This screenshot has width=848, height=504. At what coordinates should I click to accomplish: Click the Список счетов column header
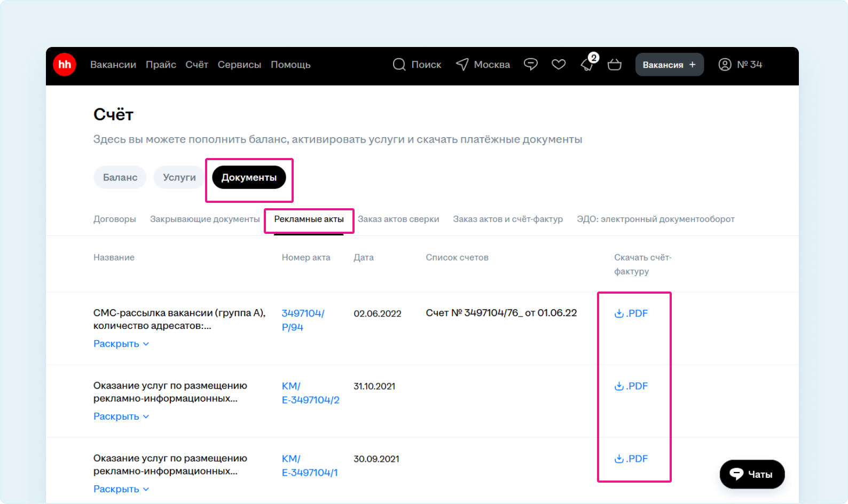click(x=457, y=257)
